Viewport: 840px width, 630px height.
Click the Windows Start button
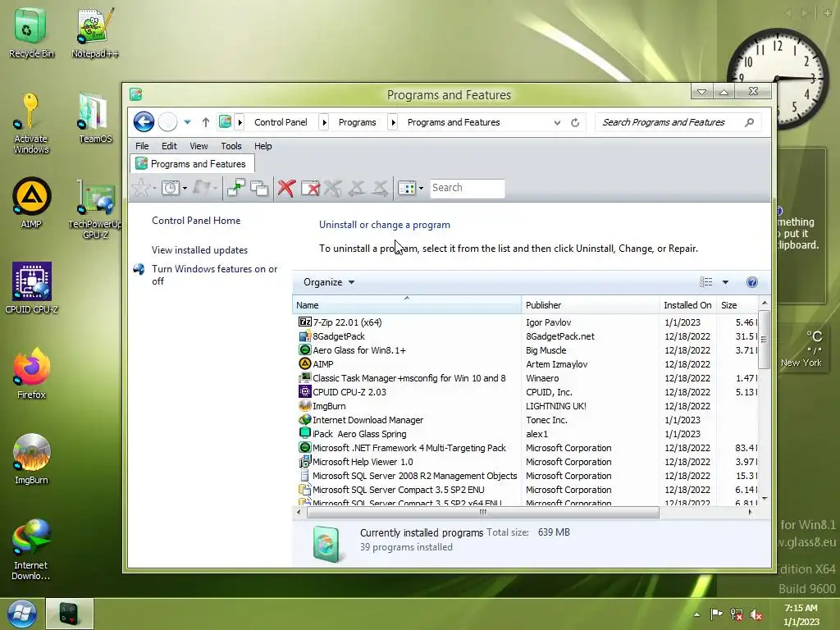pos(21,614)
